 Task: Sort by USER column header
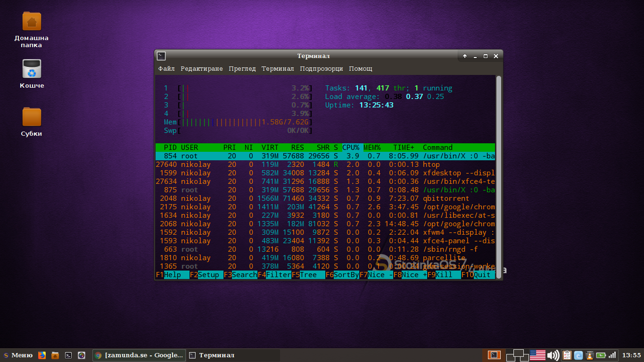point(190,148)
